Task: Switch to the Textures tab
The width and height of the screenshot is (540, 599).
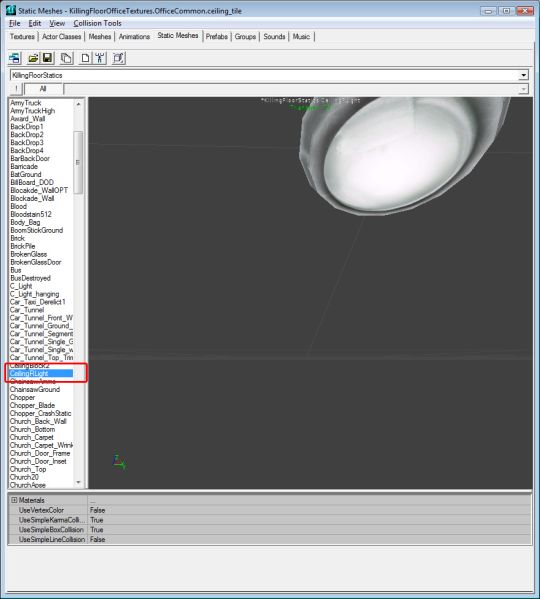Action: (x=22, y=37)
